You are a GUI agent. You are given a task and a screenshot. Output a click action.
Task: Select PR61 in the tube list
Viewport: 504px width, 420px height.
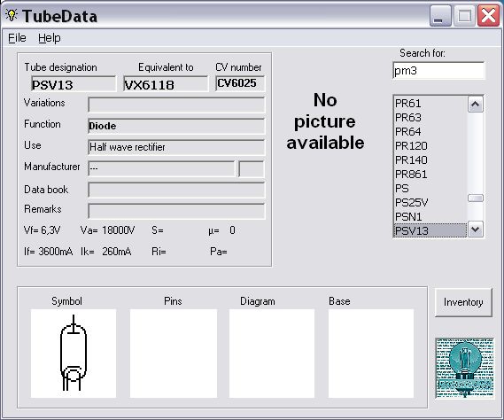(430, 104)
